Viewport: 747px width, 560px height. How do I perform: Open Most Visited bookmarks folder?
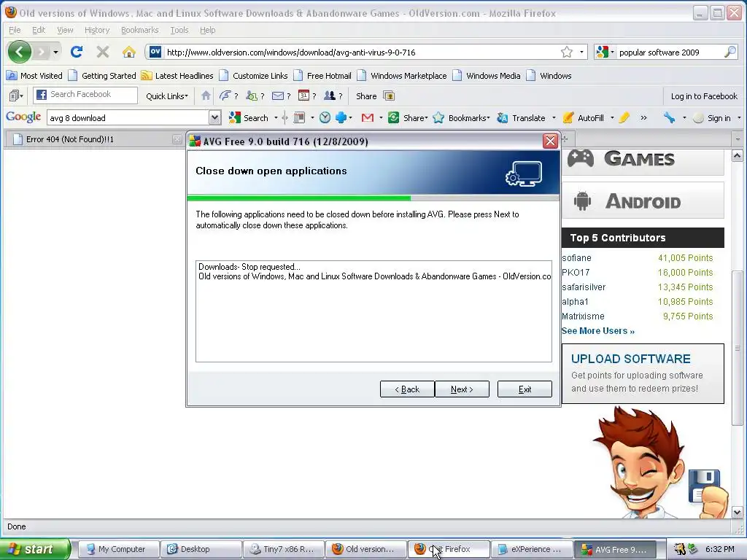tap(35, 76)
